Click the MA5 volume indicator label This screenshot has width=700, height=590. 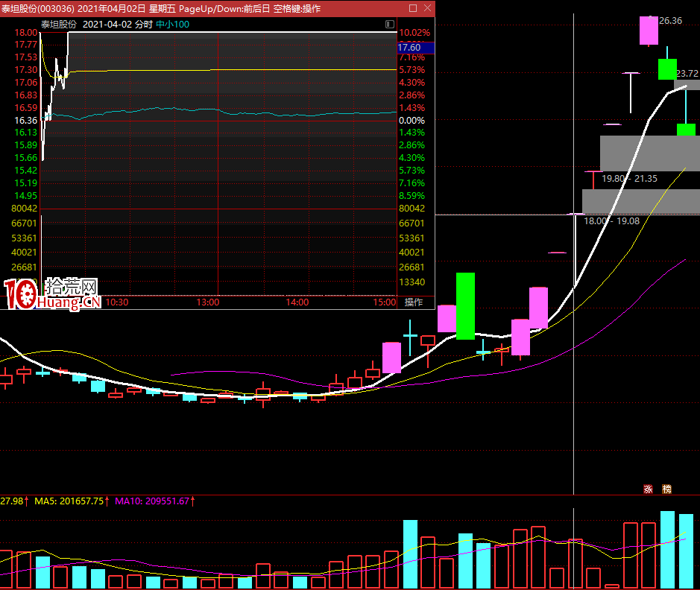click(x=72, y=501)
